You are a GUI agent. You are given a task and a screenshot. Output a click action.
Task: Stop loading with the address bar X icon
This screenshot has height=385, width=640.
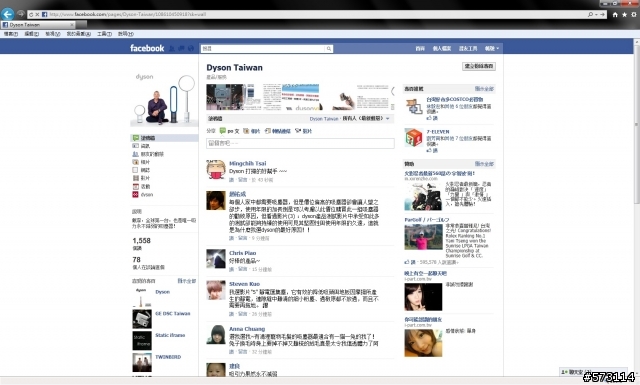point(37,14)
